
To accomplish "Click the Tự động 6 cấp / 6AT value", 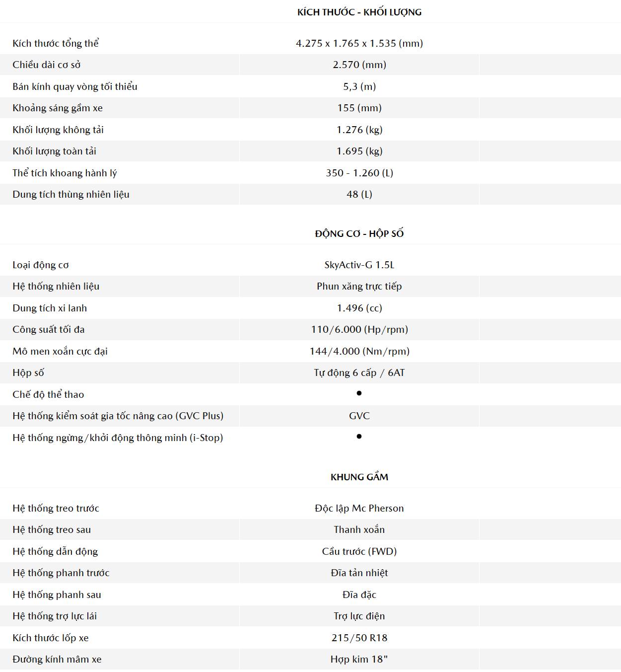I will click(x=359, y=373).
